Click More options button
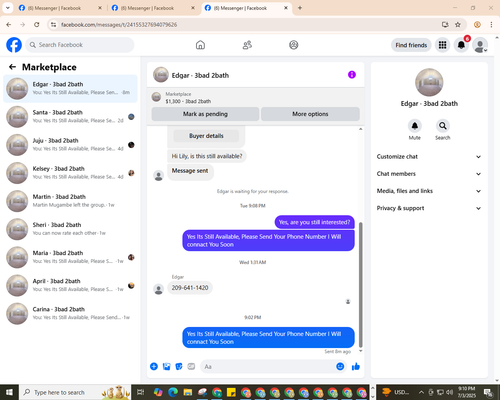 click(310, 114)
